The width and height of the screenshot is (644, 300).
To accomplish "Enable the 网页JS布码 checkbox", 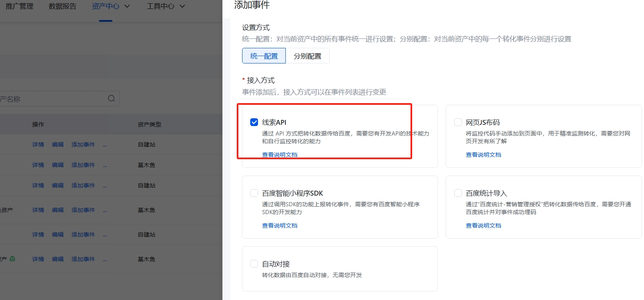I will 458,122.
